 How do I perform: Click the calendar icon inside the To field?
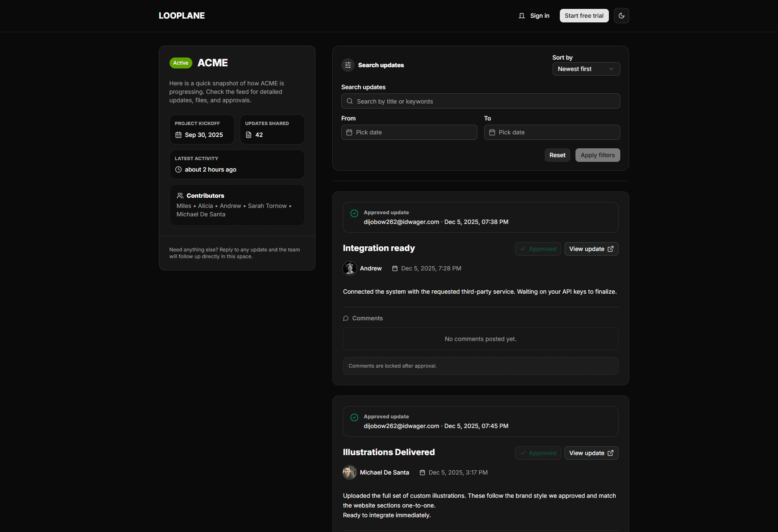492,132
